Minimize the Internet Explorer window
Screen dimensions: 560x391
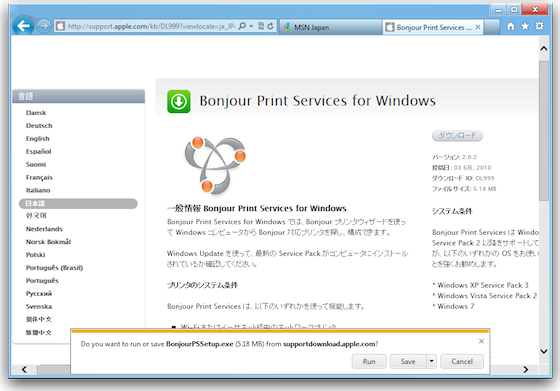point(498,10)
